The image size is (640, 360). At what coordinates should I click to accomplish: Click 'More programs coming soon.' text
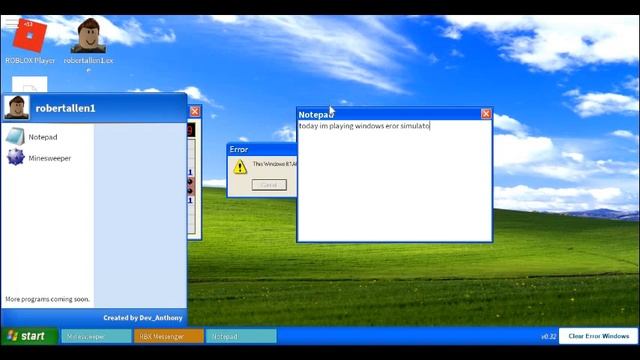(x=47, y=299)
